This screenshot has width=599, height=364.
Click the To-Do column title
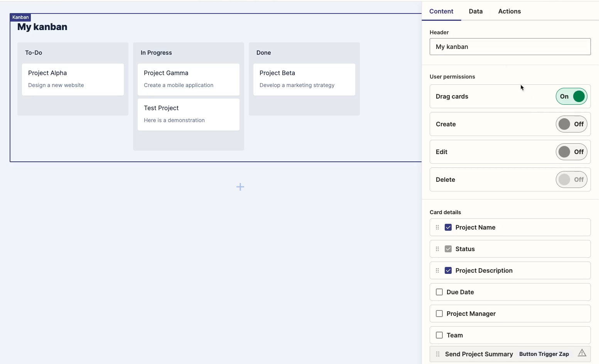[x=34, y=53]
